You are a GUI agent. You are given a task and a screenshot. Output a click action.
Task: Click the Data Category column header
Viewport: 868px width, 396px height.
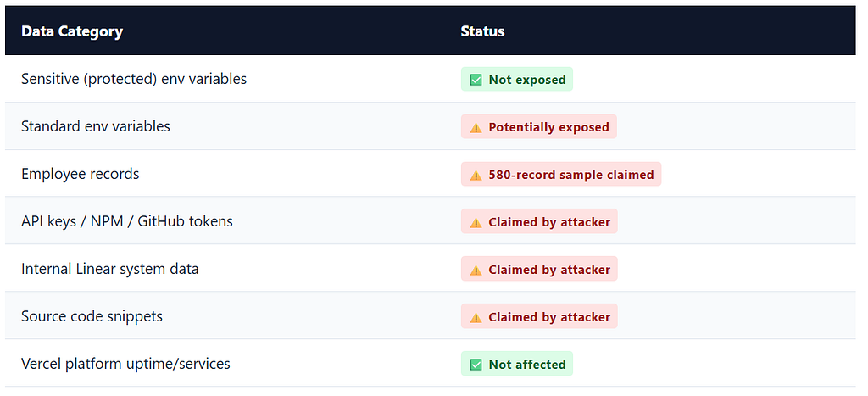tap(72, 31)
